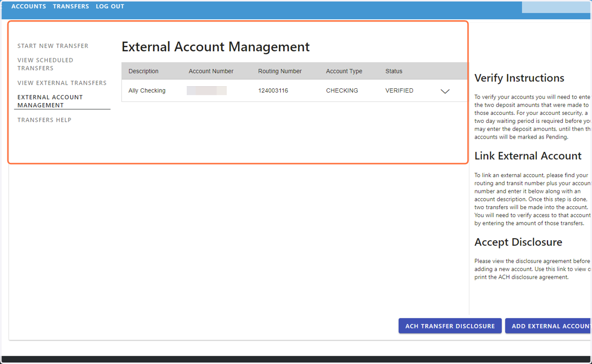Click routing number 124003116
This screenshot has height=364, width=592.
[x=273, y=91]
